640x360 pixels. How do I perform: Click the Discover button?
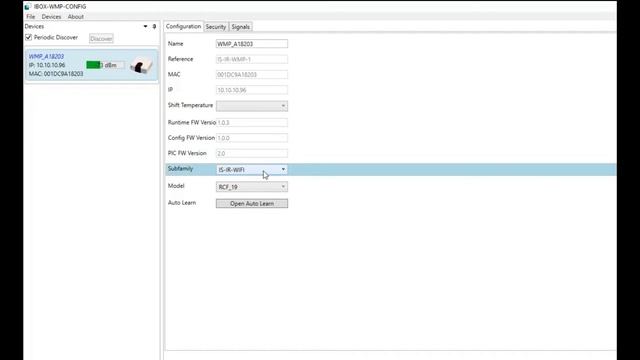coord(101,38)
